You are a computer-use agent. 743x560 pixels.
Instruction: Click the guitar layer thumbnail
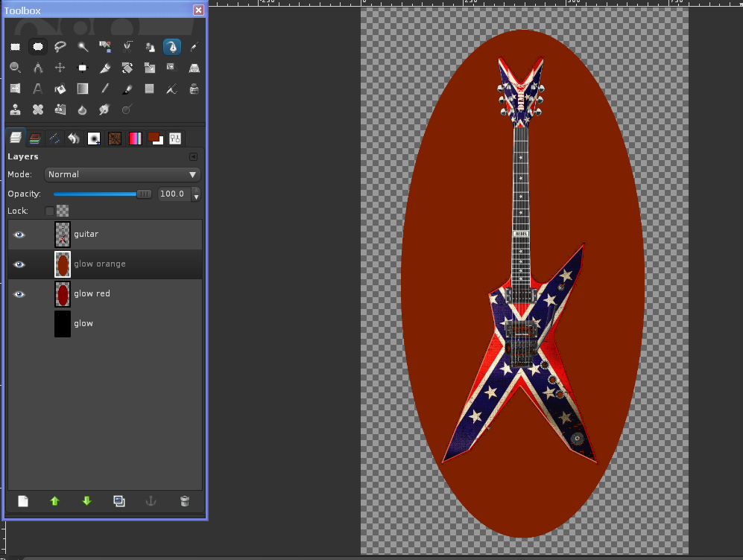point(63,235)
